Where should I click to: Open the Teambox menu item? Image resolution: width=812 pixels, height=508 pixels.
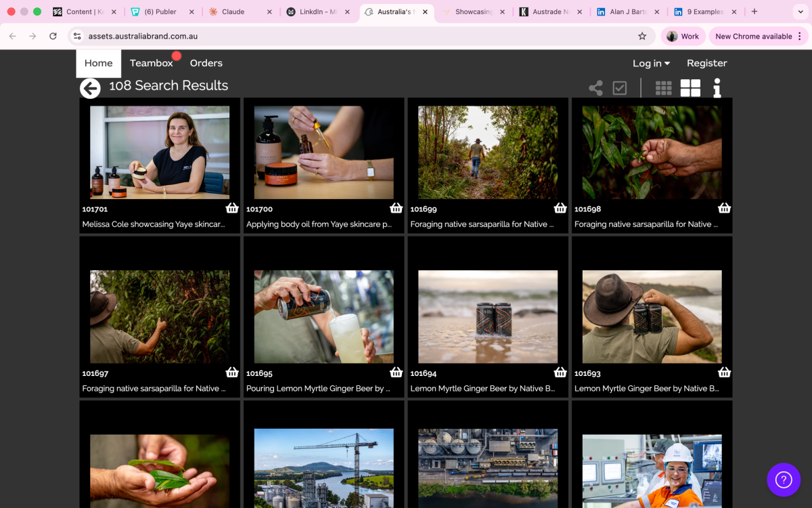pos(152,63)
